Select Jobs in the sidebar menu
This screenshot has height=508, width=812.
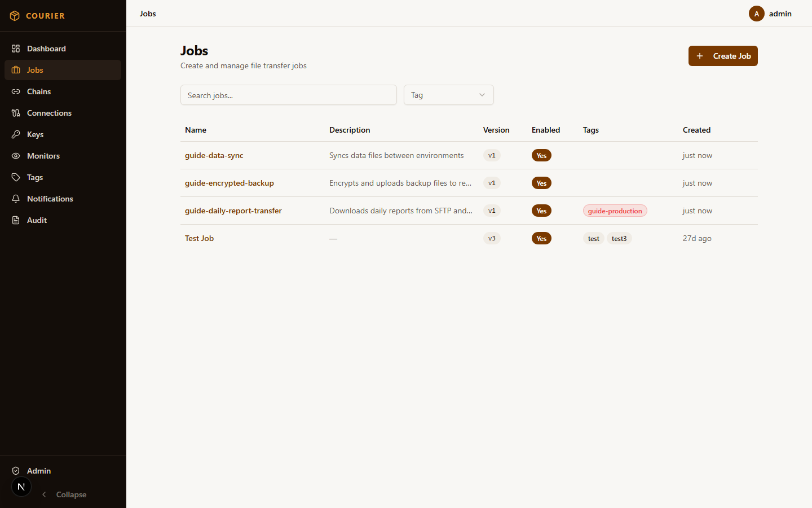pyautogui.click(x=35, y=70)
